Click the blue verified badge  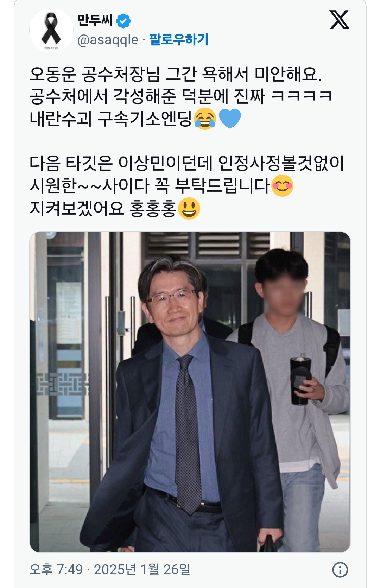coord(123,21)
